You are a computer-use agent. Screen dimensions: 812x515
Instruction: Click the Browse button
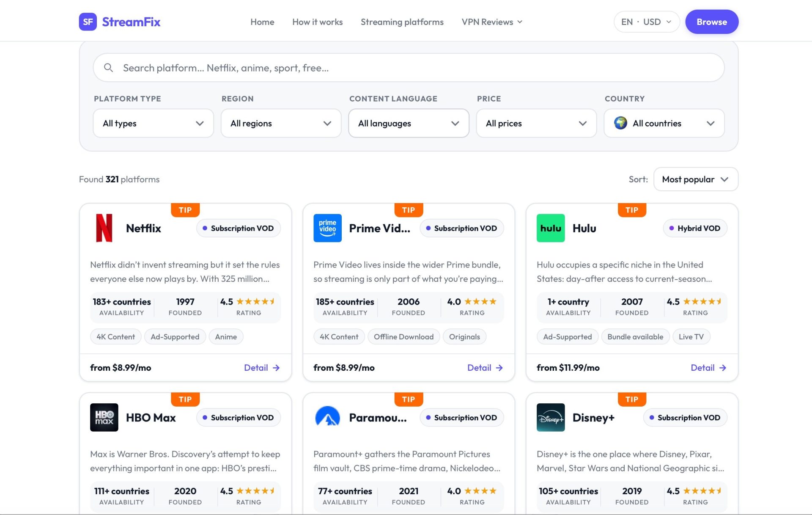coord(712,22)
